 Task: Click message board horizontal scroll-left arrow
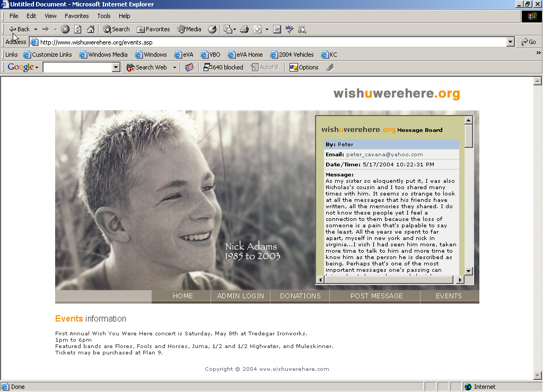coord(320,280)
